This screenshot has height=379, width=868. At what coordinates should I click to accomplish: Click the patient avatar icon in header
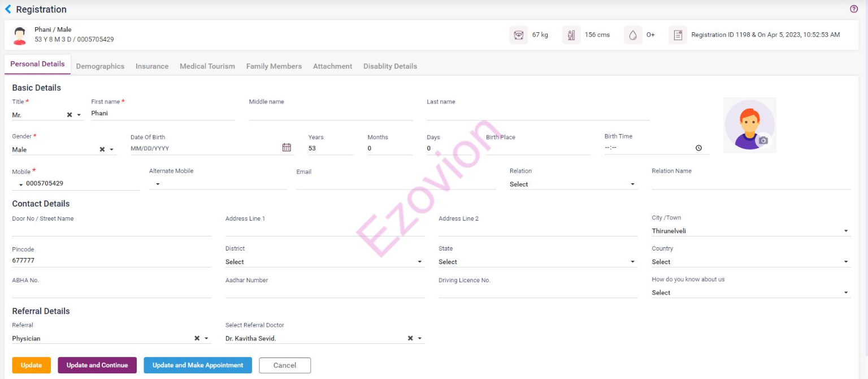[20, 35]
